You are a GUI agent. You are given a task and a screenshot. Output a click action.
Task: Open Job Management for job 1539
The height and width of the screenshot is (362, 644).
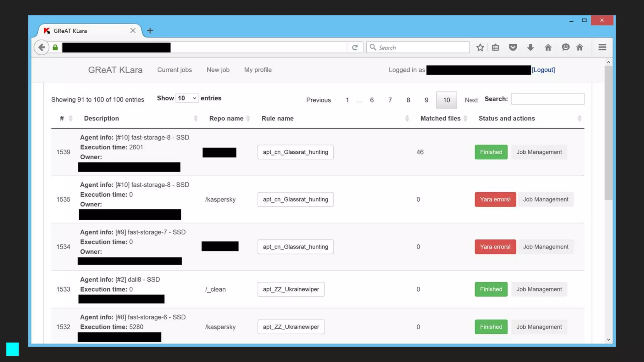(x=539, y=152)
